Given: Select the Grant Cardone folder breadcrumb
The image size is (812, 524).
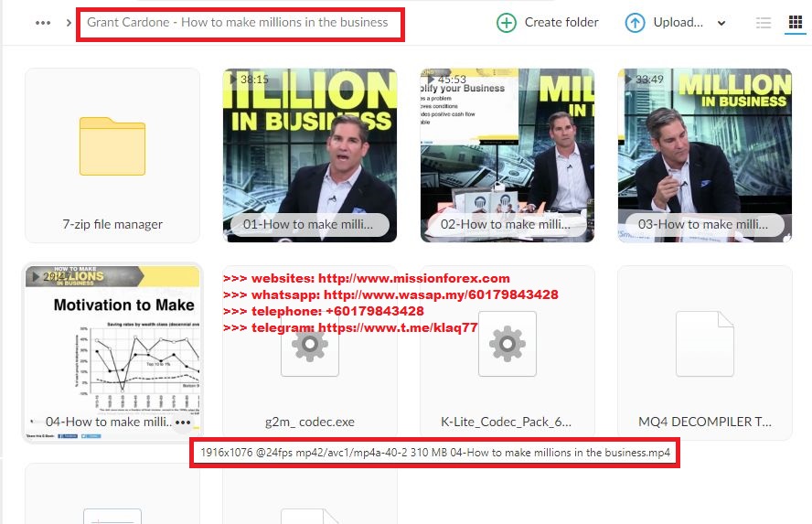Looking at the screenshot, I should pyautogui.click(x=237, y=22).
